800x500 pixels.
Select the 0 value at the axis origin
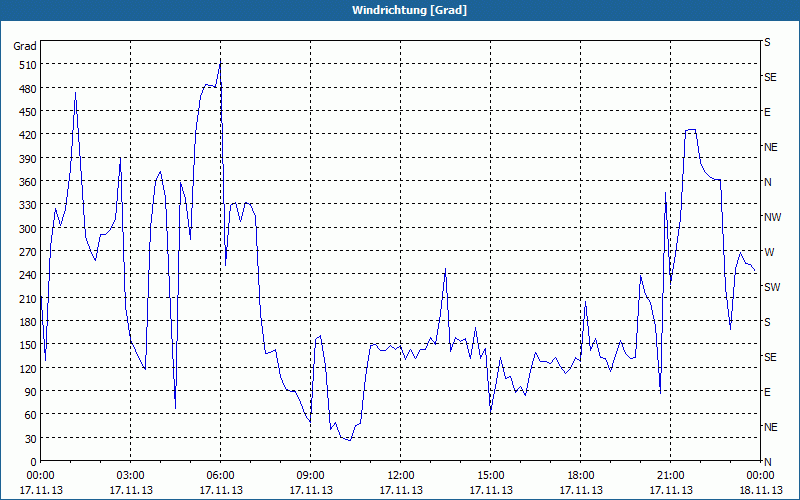(34, 462)
